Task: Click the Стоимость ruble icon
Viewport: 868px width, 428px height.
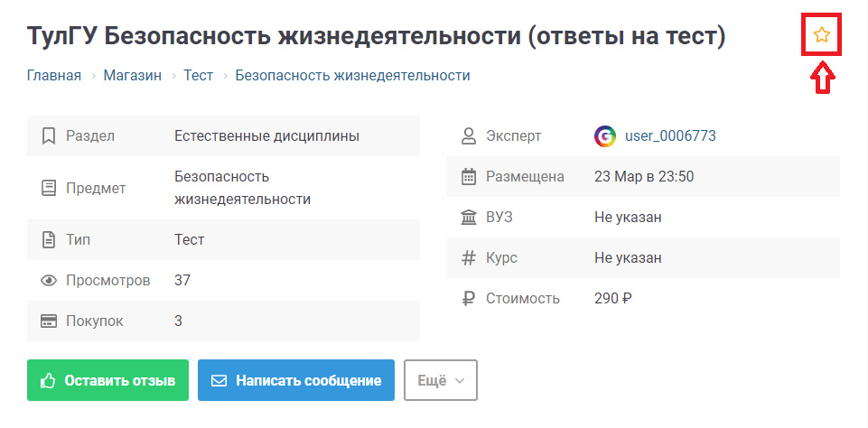Action: tap(469, 299)
